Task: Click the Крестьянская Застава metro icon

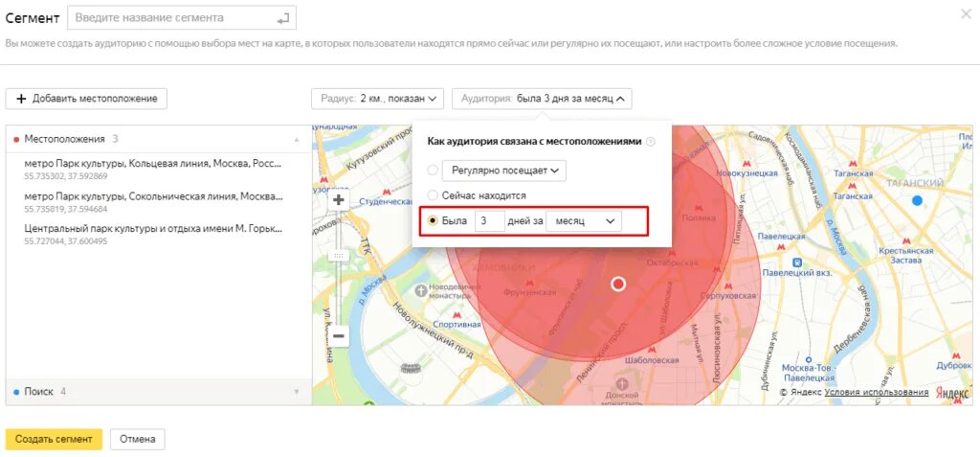Action: tap(905, 241)
